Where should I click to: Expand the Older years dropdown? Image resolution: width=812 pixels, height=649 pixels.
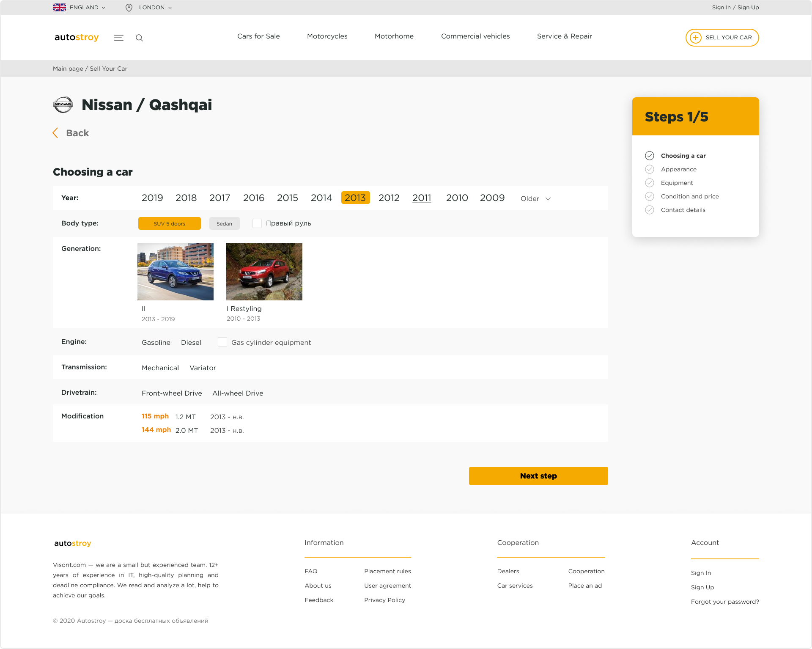click(535, 199)
